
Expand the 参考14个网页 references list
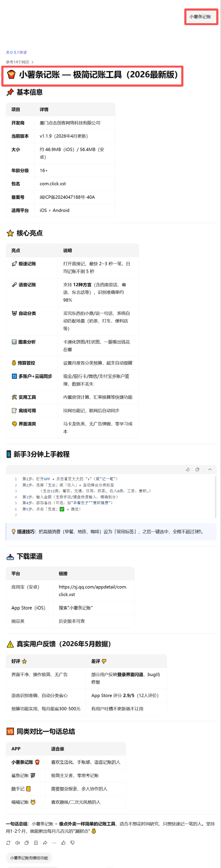(x=19, y=62)
